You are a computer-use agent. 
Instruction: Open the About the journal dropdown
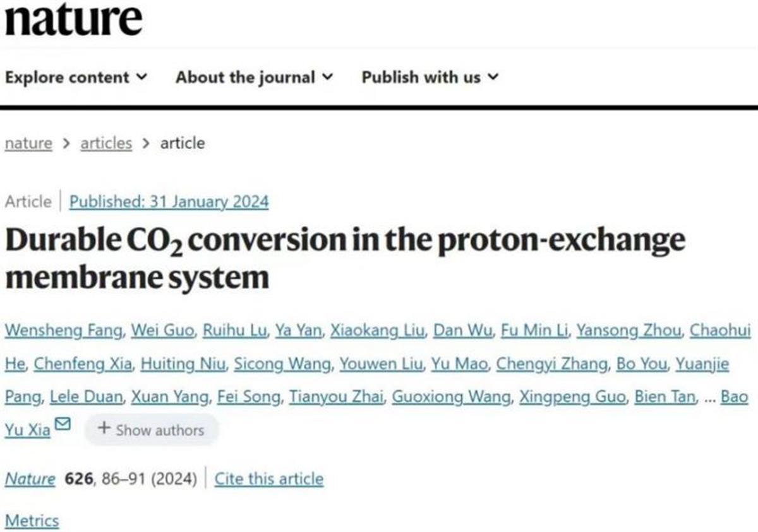click(x=254, y=78)
